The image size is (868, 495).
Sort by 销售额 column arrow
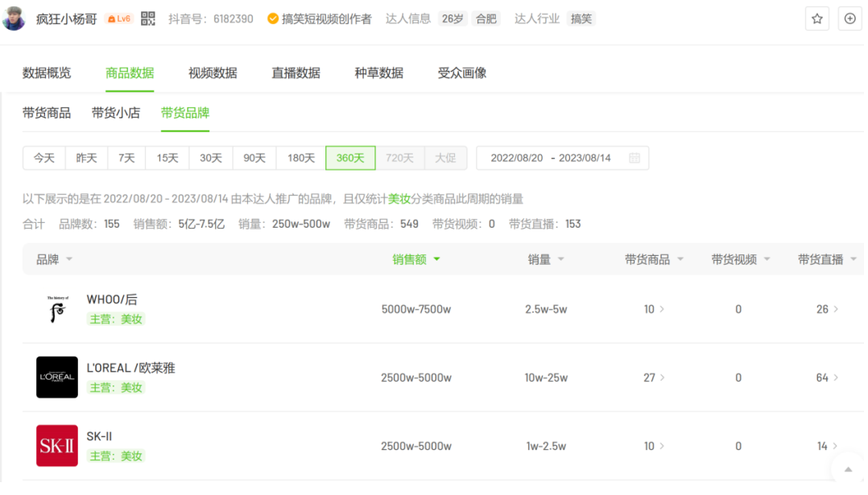pyautogui.click(x=436, y=259)
